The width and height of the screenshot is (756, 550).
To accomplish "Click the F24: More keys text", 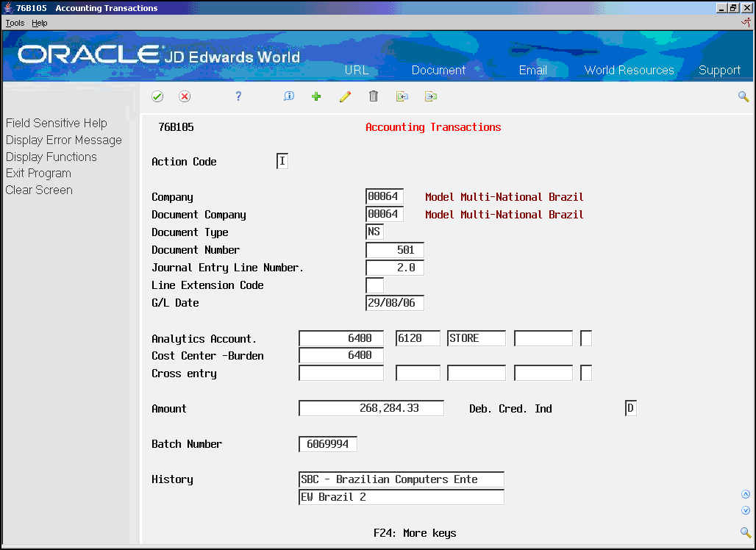I will tap(415, 533).
